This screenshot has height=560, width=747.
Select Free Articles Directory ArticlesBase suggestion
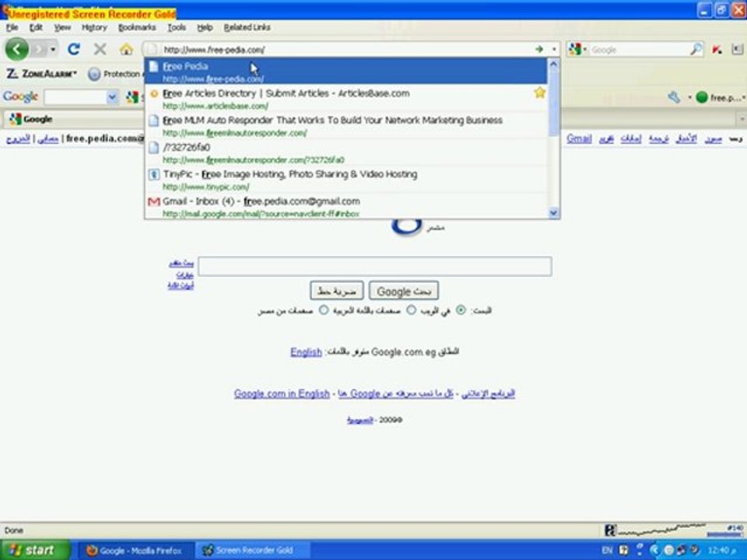346,99
